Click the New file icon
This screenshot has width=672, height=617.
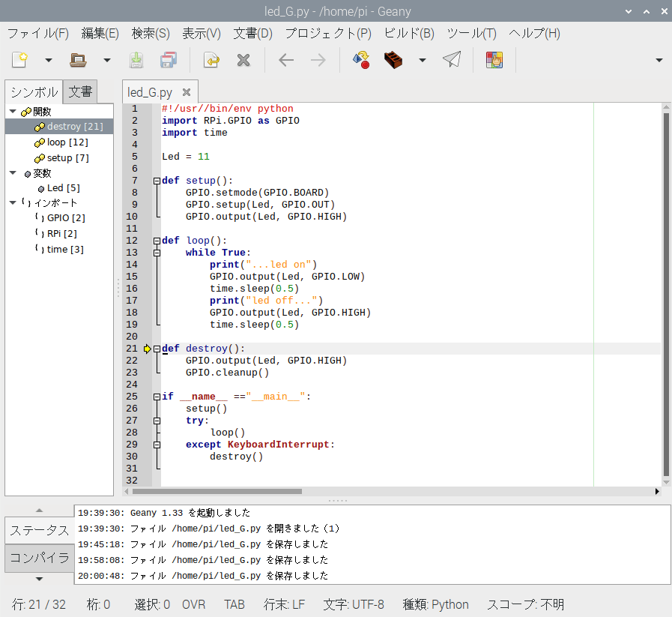click(19, 60)
